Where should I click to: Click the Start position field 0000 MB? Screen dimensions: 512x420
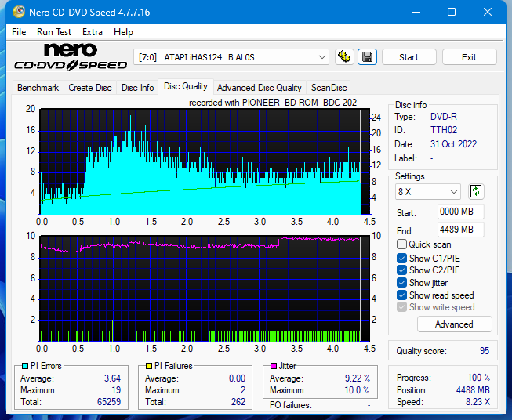click(460, 212)
